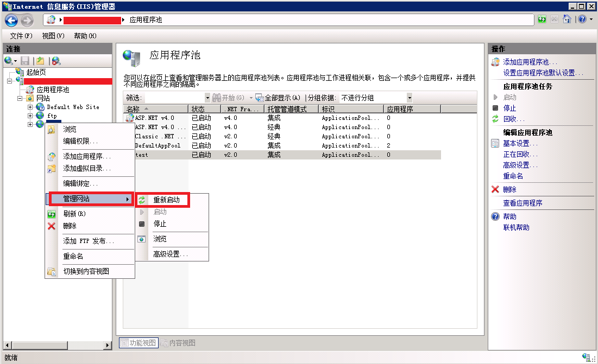Screen dimensions: 598x364
Task: Click 添加应用程序池 link in actions pane
Action: click(530, 62)
